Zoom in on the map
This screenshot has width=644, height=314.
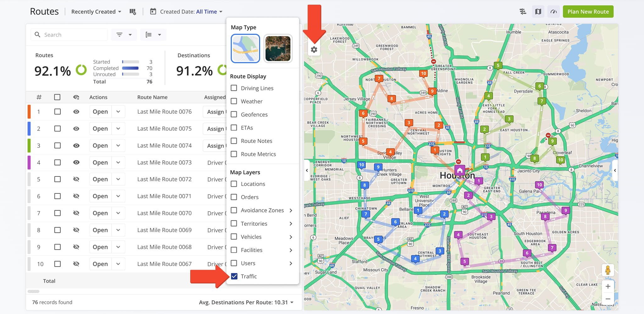coord(608,286)
